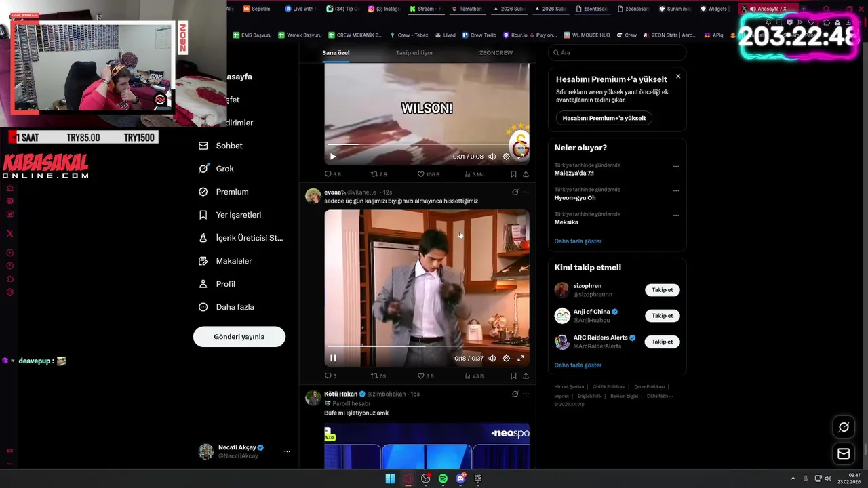Bookmark the WILSON post
This screenshot has width=868, height=488.
pos(513,174)
